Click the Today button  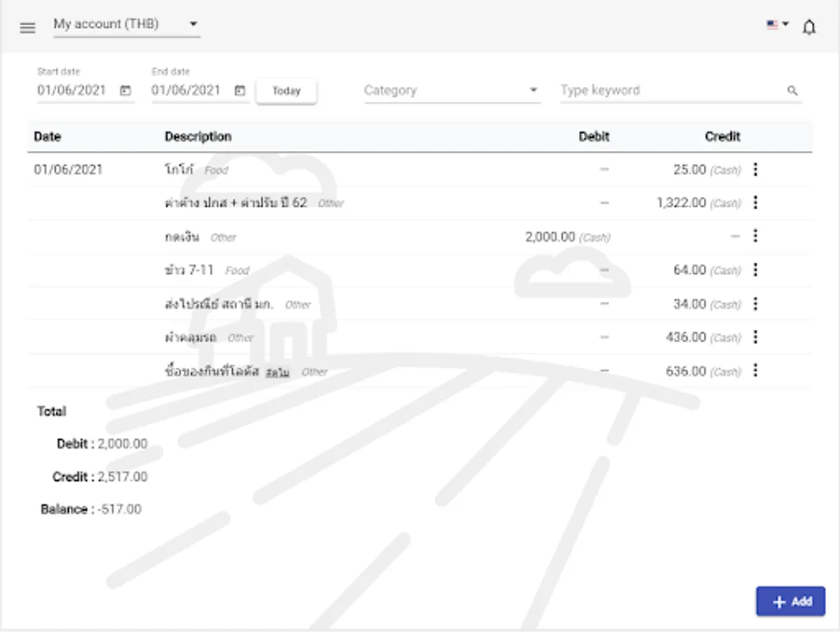(286, 91)
